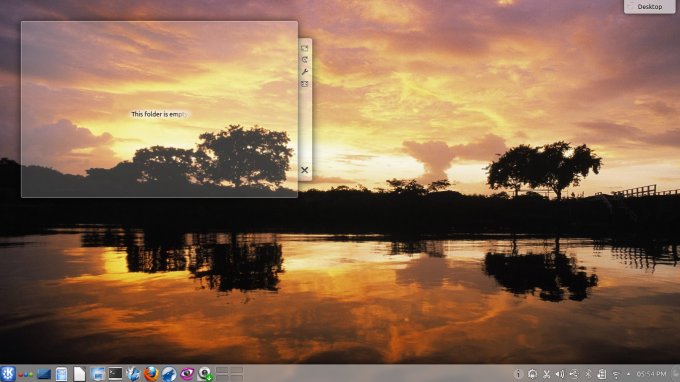The width and height of the screenshot is (680, 382).
Task: Launch the Konsole terminal from the panel
Action: (115, 373)
